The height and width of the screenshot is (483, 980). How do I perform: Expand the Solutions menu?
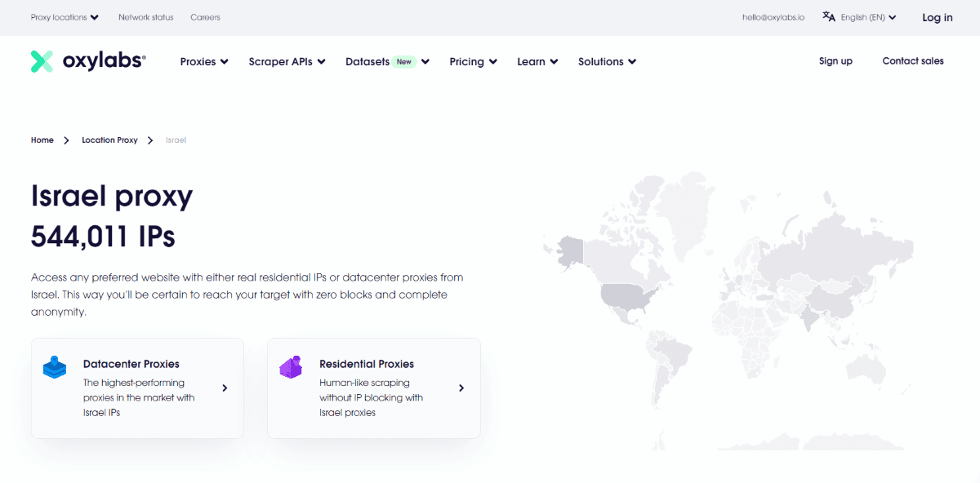click(607, 61)
